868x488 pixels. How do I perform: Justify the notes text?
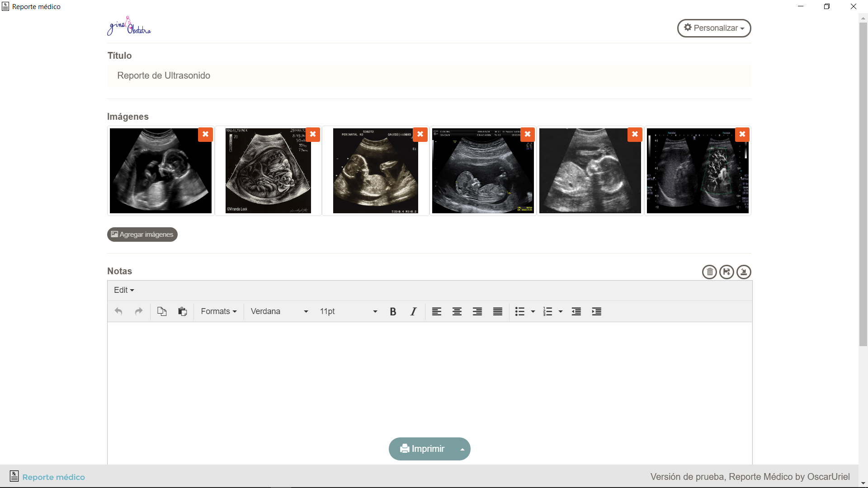tap(497, 311)
